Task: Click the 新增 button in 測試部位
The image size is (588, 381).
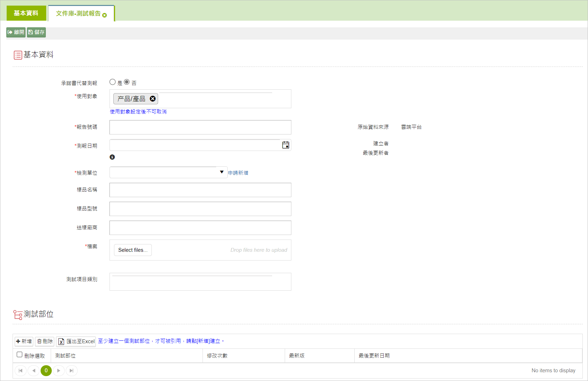Action: pos(24,341)
